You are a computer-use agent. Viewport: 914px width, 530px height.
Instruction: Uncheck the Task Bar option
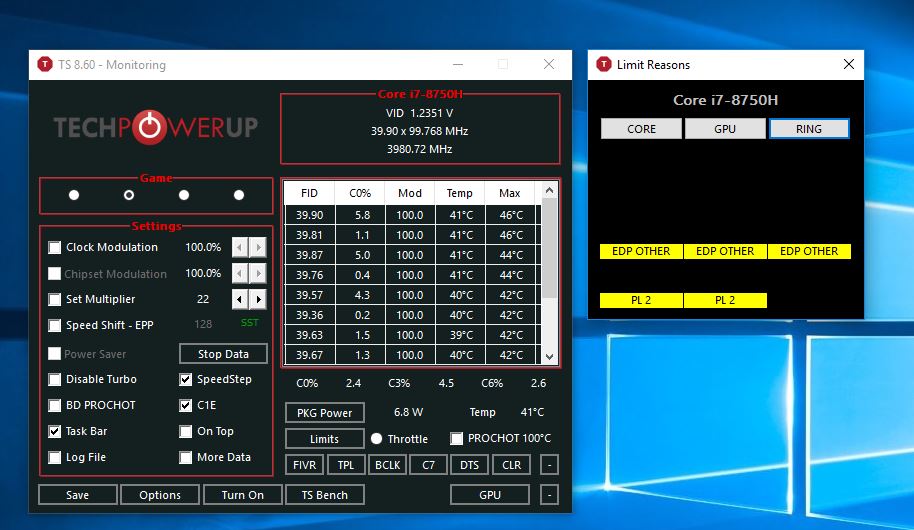tap(54, 431)
